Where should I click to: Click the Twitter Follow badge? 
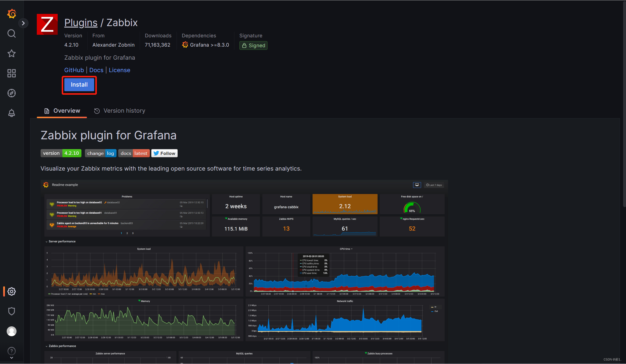pyautogui.click(x=164, y=153)
